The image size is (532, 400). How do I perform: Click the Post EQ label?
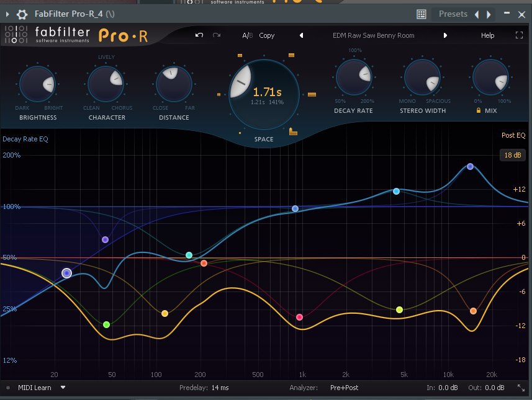[513, 135]
